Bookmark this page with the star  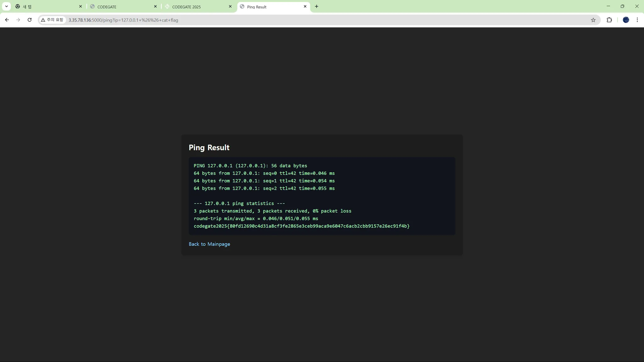point(593,20)
